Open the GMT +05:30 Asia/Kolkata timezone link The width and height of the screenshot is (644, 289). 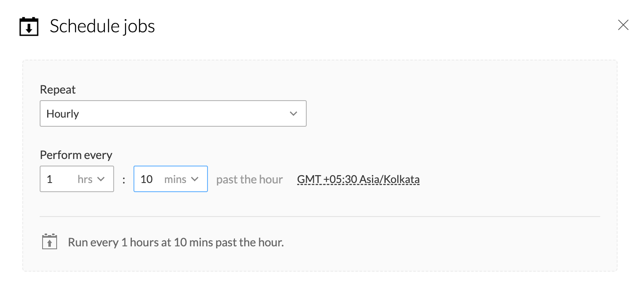pyautogui.click(x=358, y=179)
